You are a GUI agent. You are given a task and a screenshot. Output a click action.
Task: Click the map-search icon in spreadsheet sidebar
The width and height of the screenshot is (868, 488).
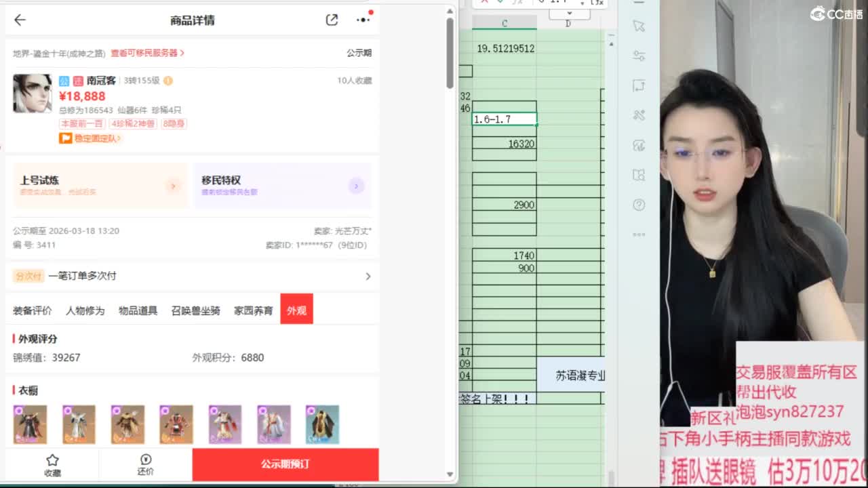tap(639, 175)
